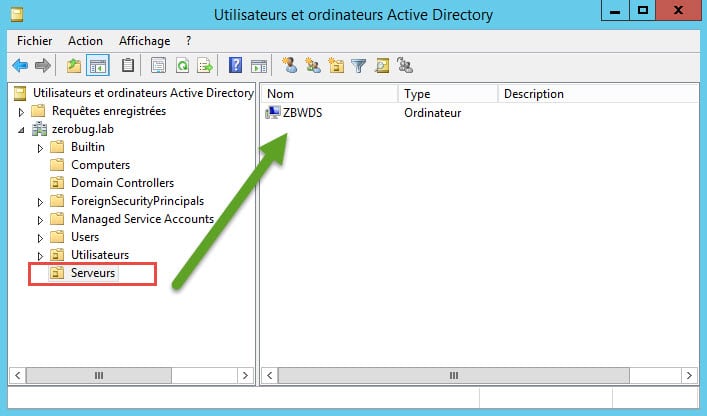This screenshot has width=707, height=416.
Task: Click the list pane horizontal scrollbar thumb
Action: tap(454, 375)
